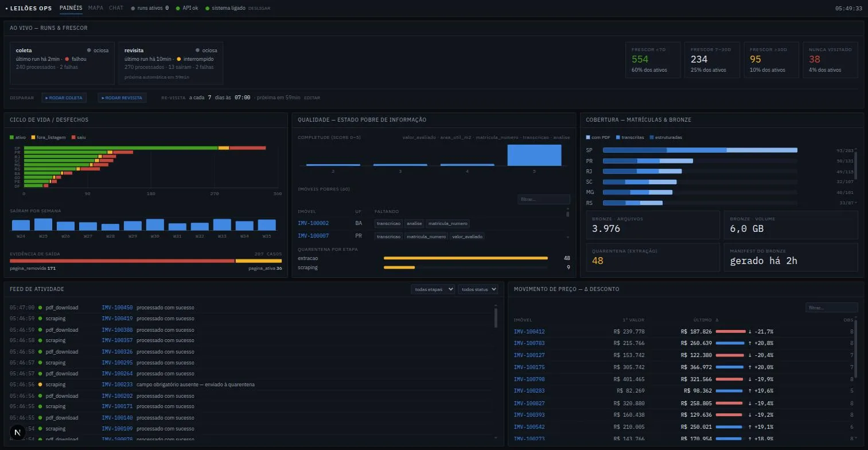Click the SP coverage bar row
868x450 pixels.
point(700,150)
